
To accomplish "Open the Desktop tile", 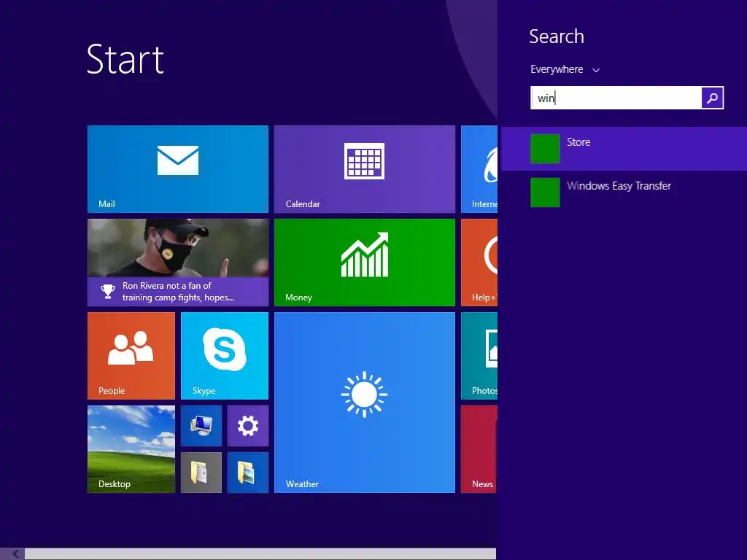I will pyautogui.click(x=131, y=449).
